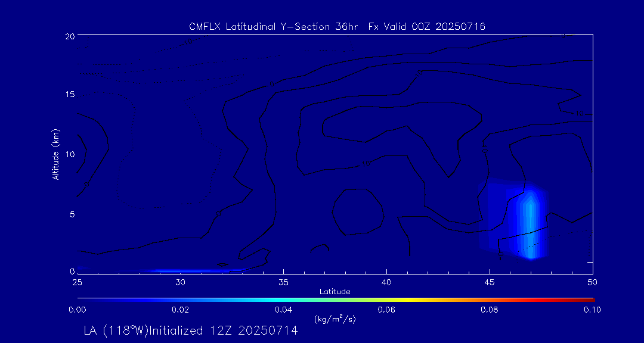Viewport: 644px width, 343px height.
Task: Click the closed oval contour near latitude 39
Action: click(358, 213)
